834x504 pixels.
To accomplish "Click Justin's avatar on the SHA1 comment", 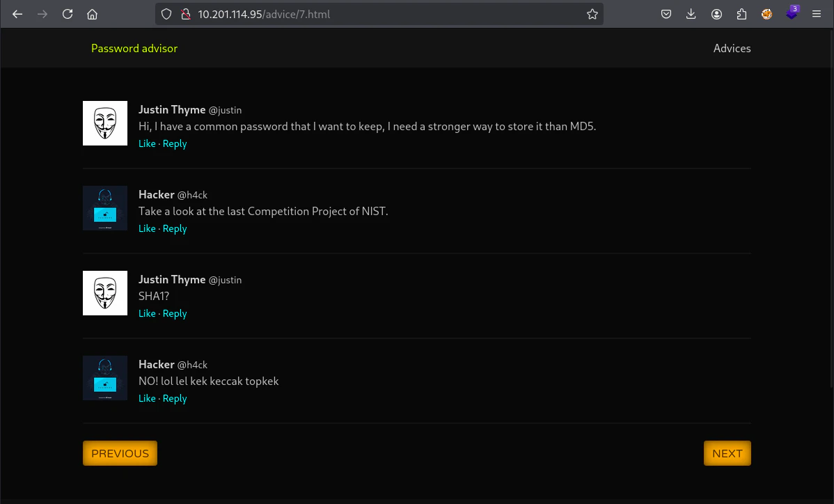I will [105, 294].
